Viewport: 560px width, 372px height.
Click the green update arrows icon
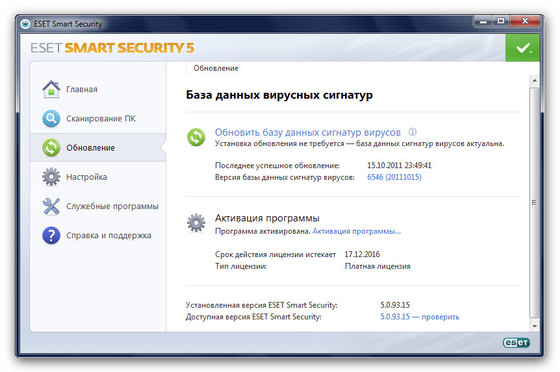click(196, 137)
